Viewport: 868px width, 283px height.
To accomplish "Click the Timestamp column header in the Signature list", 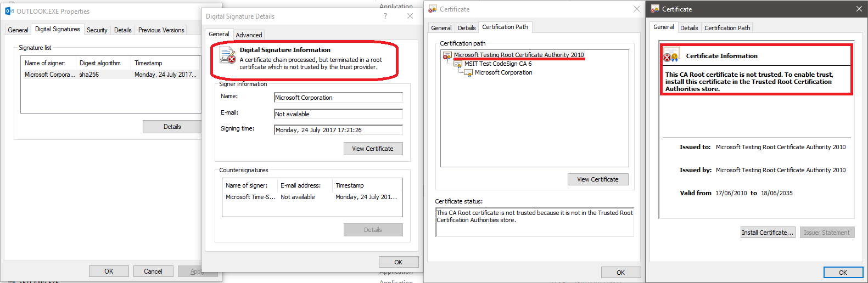I will (x=166, y=63).
